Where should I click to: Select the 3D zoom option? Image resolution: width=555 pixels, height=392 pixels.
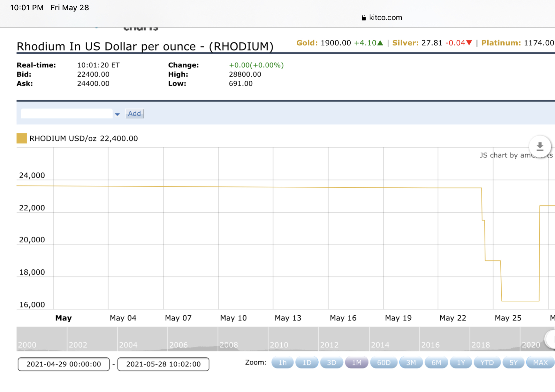[x=331, y=363]
